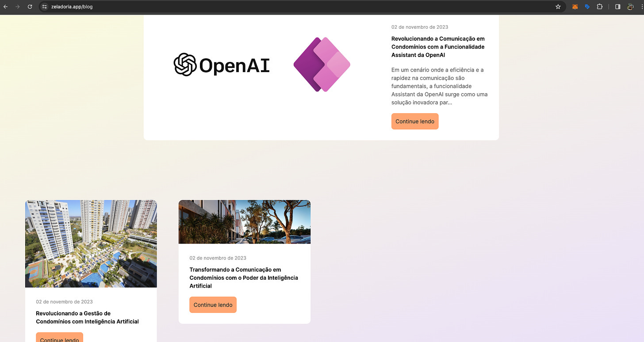Image resolution: width=644 pixels, height=342 pixels.
Task: Open title 'Transformando a Comunicação em Condomínios'
Action: (244, 278)
